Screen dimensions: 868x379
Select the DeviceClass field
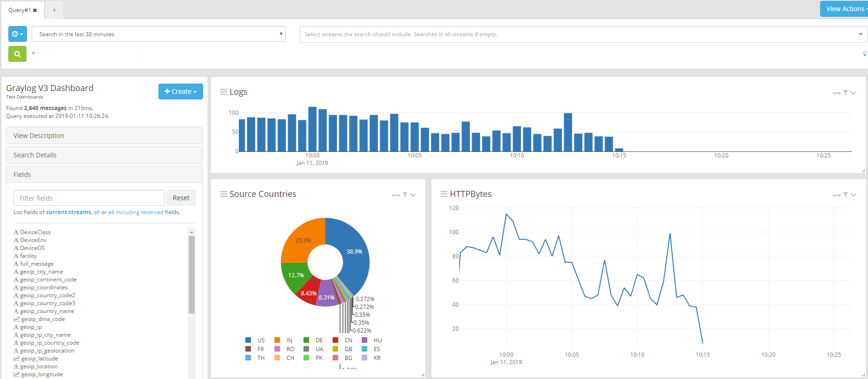(35, 232)
